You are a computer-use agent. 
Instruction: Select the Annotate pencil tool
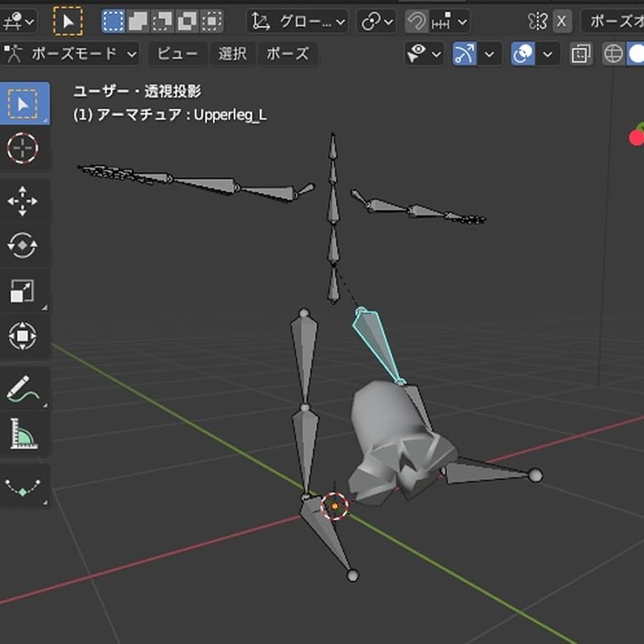coord(23,389)
